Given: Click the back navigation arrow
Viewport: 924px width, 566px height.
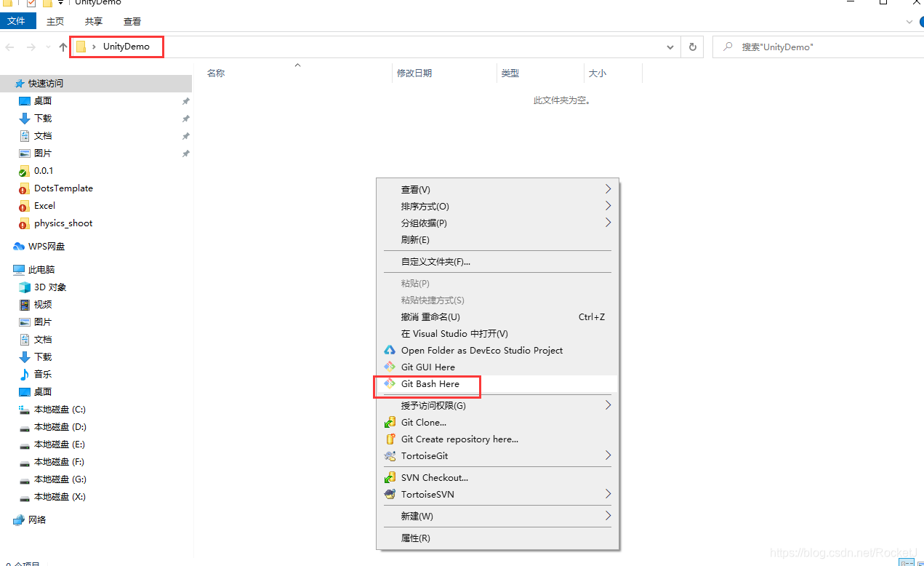Looking at the screenshot, I should [10, 47].
